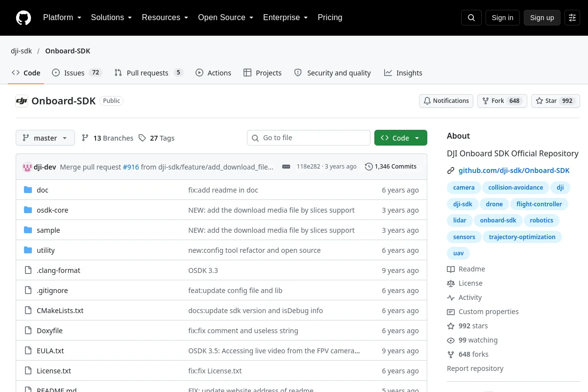Image resolution: width=588 pixels, height=392 pixels.
Task: Switch to the Code tab
Action: [26, 73]
